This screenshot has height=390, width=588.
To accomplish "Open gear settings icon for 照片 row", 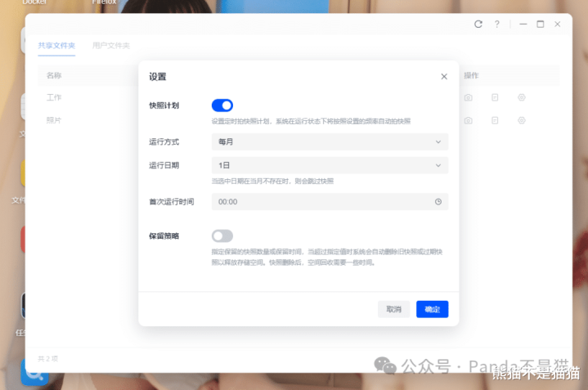I will click(522, 120).
